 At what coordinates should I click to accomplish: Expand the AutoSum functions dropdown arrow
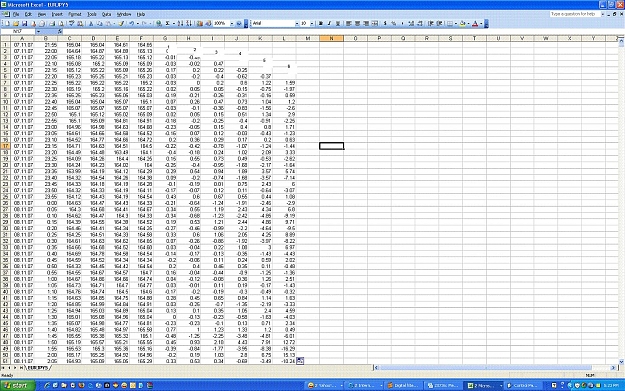click(173, 24)
